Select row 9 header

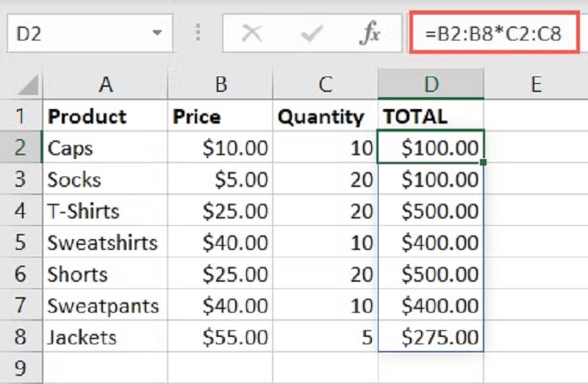21,367
